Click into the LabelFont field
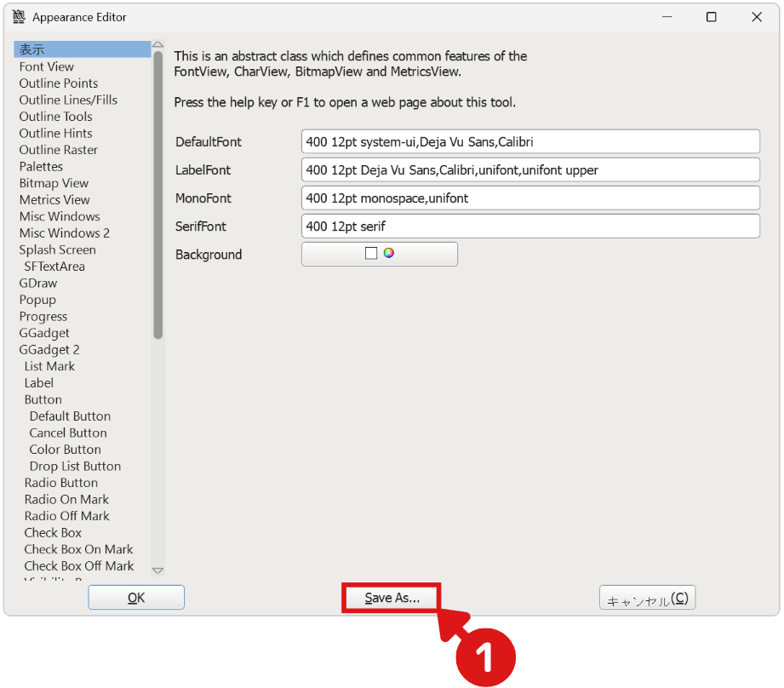The image size is (784, 688). pyautogui.click(x=529, y=170)
